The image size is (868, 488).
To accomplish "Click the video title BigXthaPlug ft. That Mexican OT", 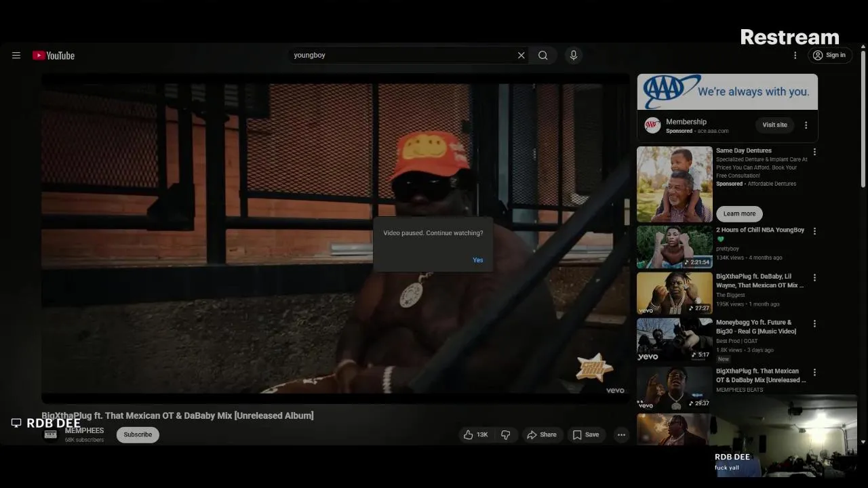I will [x=178, y=415].
